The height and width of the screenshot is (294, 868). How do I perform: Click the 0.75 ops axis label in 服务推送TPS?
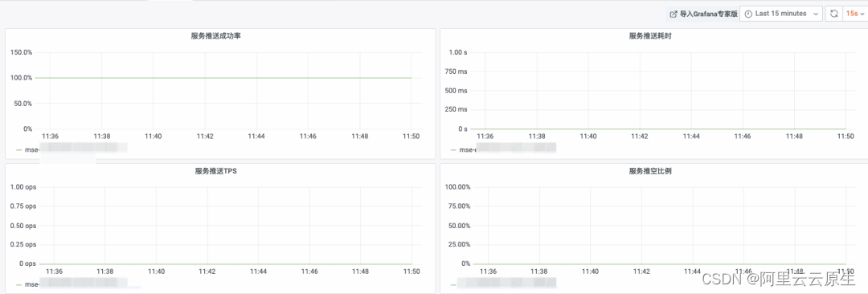coord(23,206)
